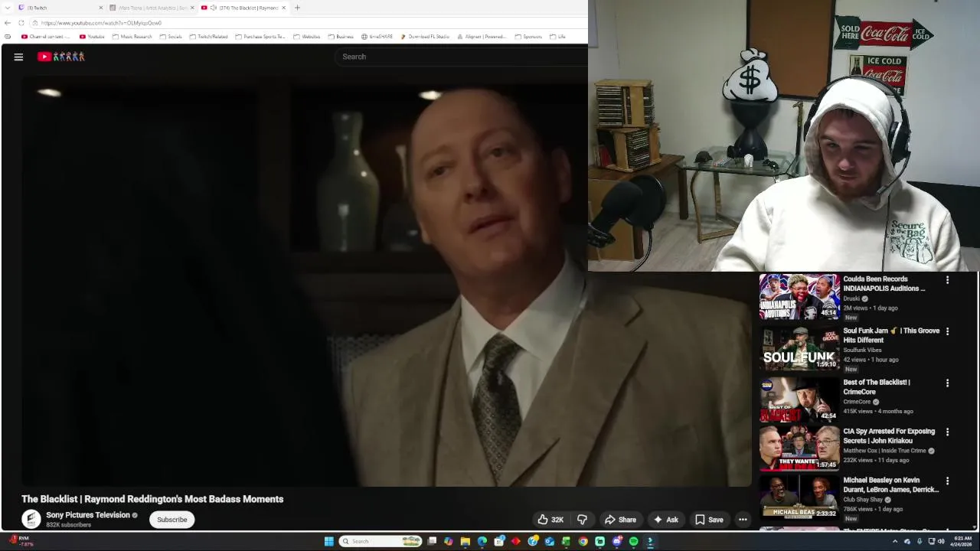Open Best of The Blacklist thumbnail
This screenshot has height=551, width=980.
pyautogui.click(x=799, y=399)
